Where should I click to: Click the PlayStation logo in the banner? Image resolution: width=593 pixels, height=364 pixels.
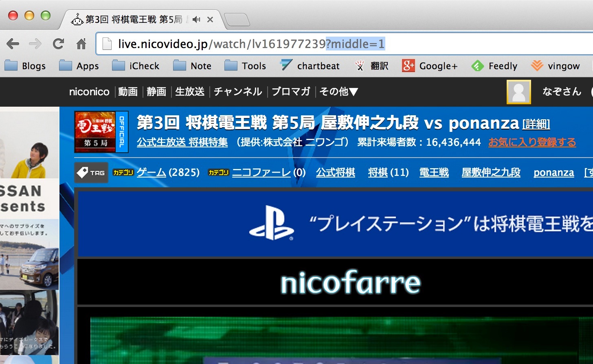pos(272,223)
